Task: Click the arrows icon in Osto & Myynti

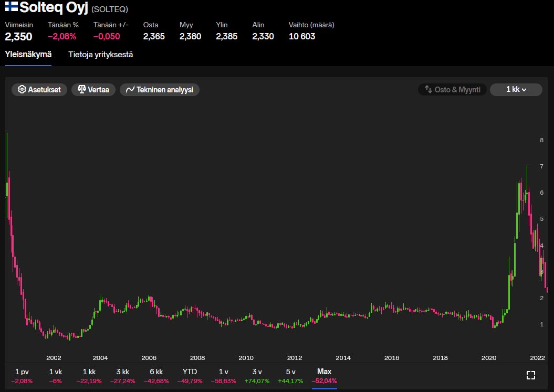Action: (x=428, y=89)
